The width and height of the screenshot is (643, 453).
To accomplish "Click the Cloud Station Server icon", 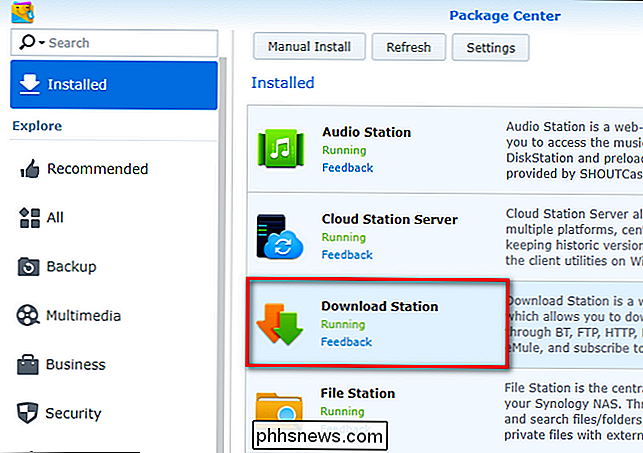I will (x=280, y=237).
